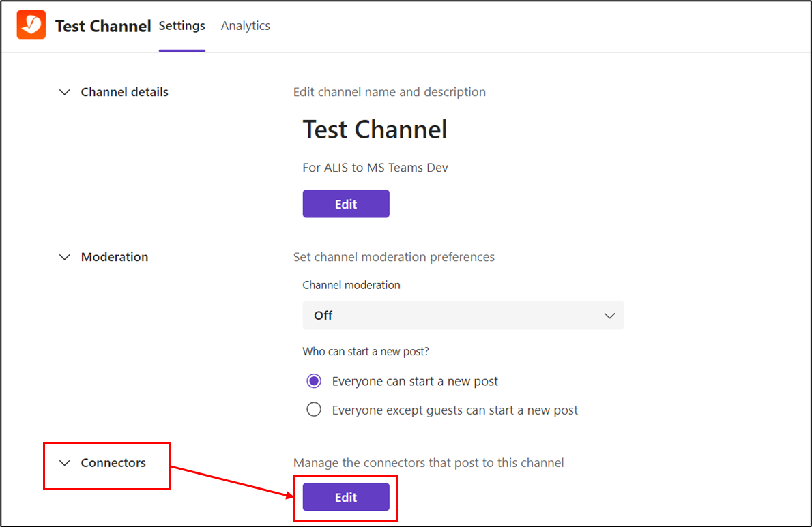812x527 pixels.
Task: Select Everyone can start a new post radio
Action: [x=314, y=381]
